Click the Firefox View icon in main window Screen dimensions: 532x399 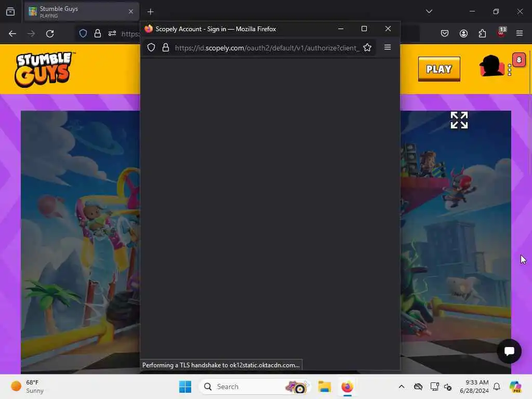click(10, 11)
